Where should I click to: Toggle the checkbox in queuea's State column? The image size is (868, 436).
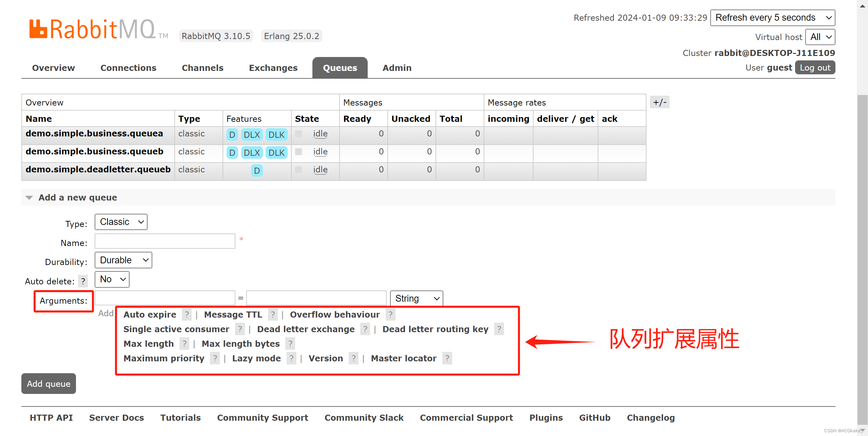pyautogui.click(x=298, y=133)
